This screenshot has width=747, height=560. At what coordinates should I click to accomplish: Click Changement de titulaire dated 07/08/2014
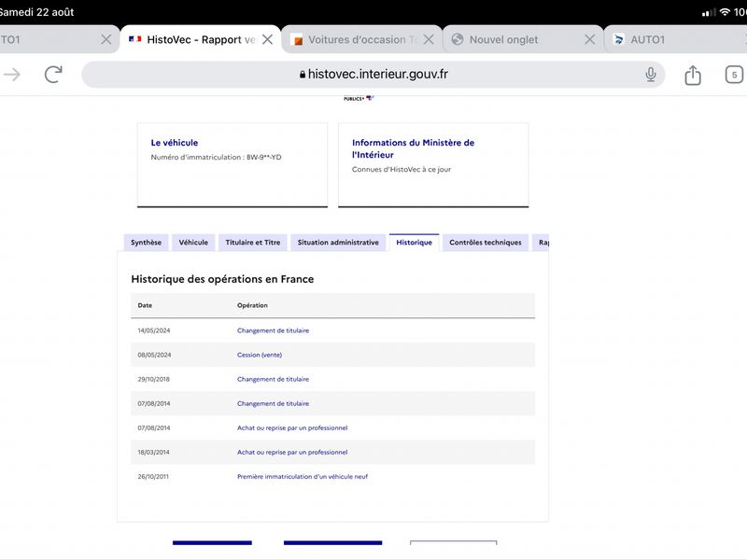click(273, 403)
